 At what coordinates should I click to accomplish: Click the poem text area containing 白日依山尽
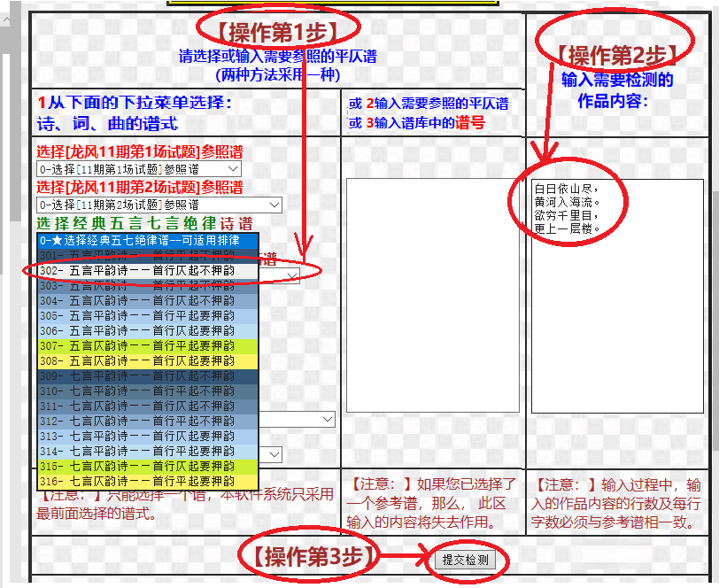click(x=617, y=295)
